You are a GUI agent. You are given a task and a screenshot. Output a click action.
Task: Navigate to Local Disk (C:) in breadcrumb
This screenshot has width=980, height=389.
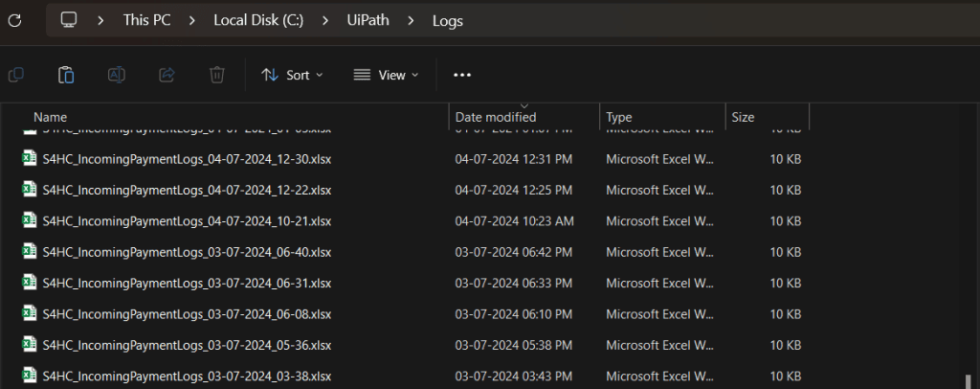258,21
